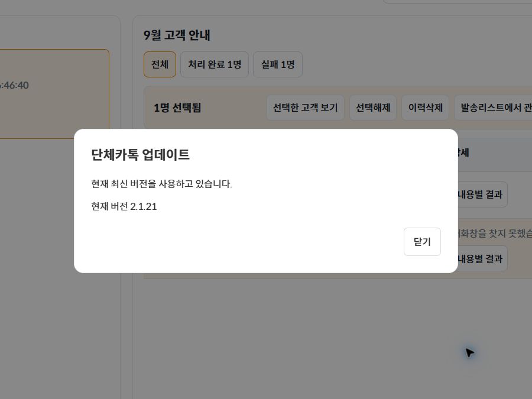
Task: Open the 처리 완료 1명 tab
Action: click(x=215, y=64)
